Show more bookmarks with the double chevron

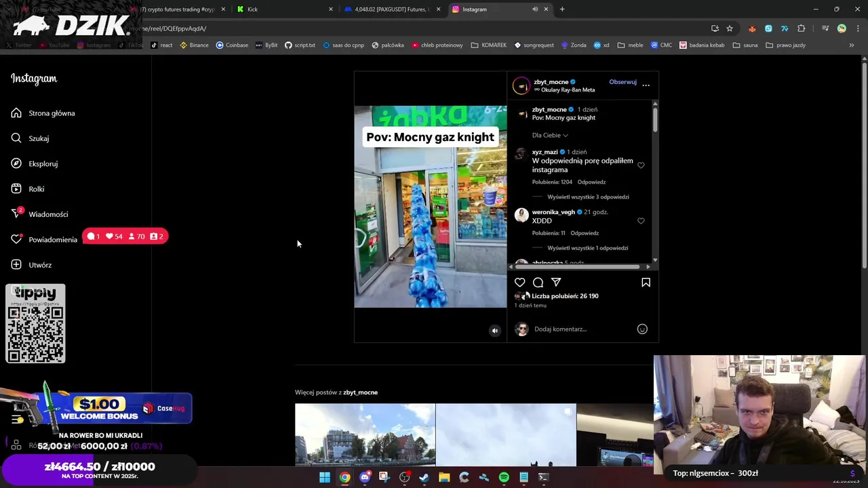tap(851, 45)
